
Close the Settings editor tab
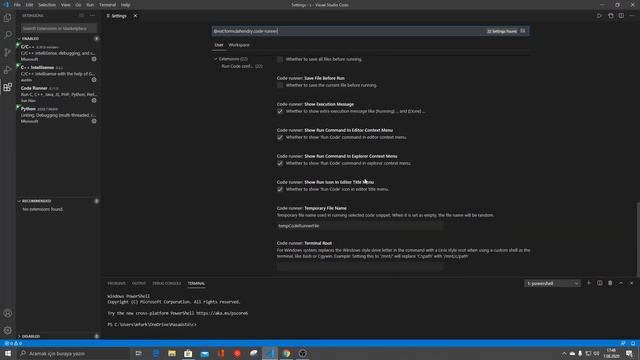coord(135,16)
